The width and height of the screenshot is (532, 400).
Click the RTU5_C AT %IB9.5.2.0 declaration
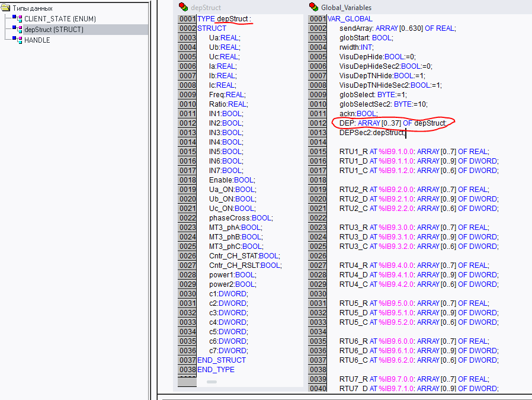[x=419, y=322]
